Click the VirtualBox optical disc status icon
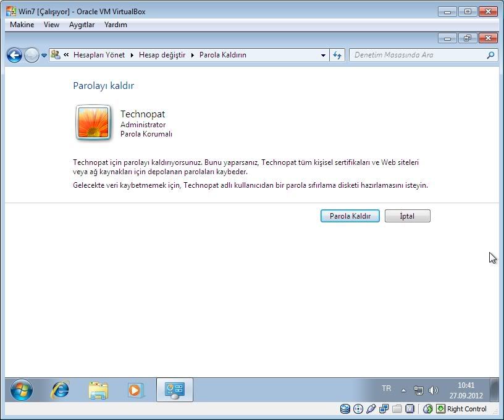The image size is (504, 420). (358, 409)
